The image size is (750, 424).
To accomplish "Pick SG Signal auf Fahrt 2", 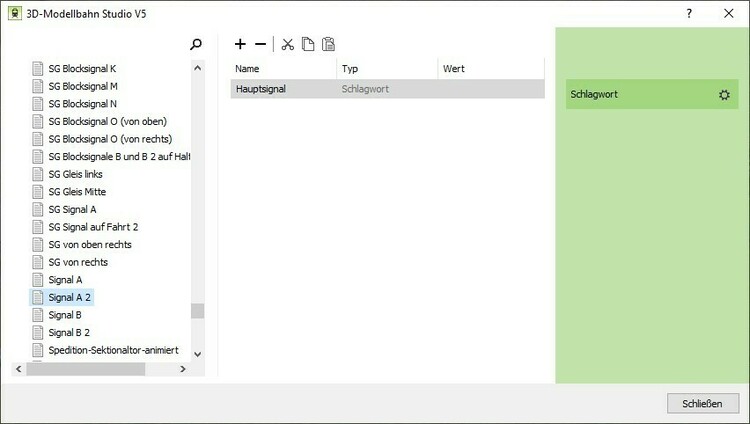I will [x=93, y=227].
